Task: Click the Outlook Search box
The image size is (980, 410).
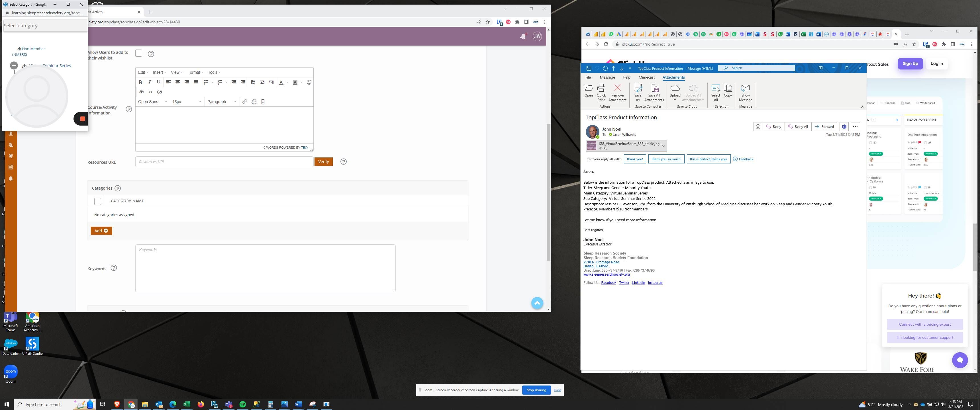Action: tap(756, 68)
